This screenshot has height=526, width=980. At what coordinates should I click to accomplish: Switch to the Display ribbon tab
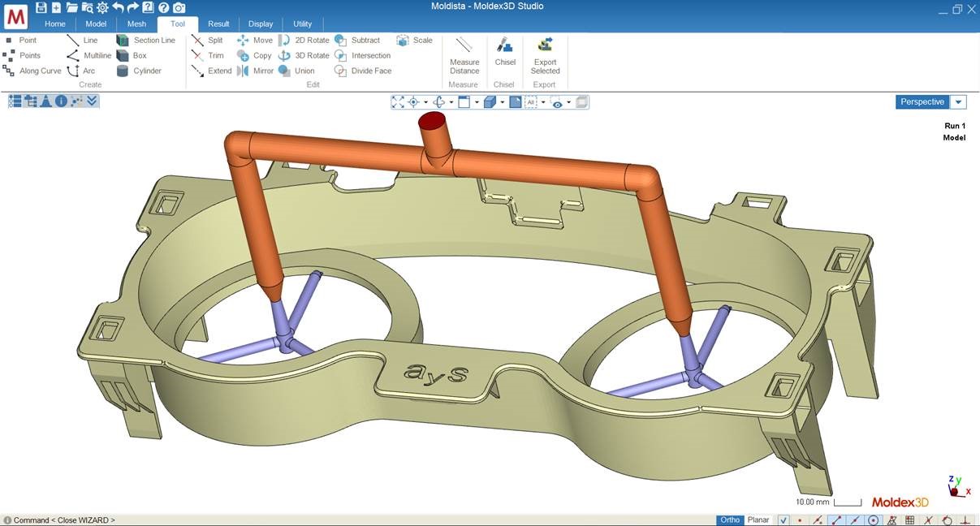tap(261, 24)
